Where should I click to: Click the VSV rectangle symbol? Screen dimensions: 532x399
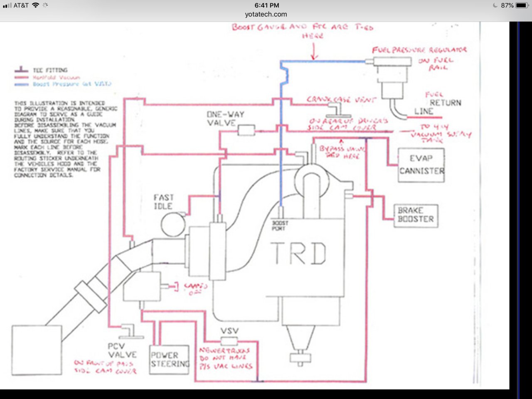click(229, 342)
